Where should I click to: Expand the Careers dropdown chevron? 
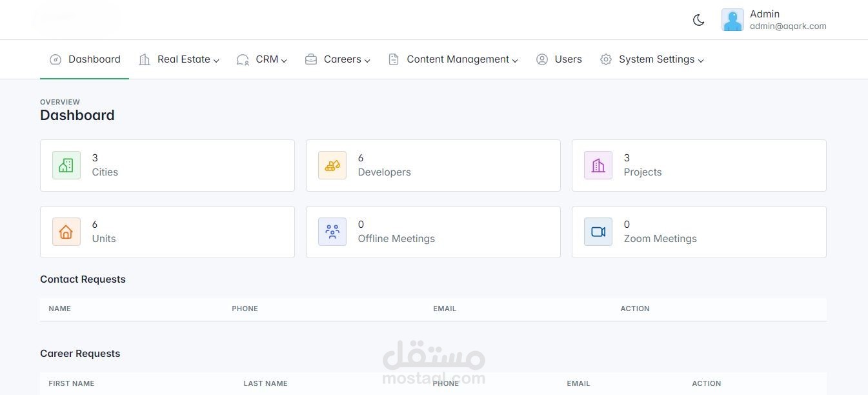(367, 61)
